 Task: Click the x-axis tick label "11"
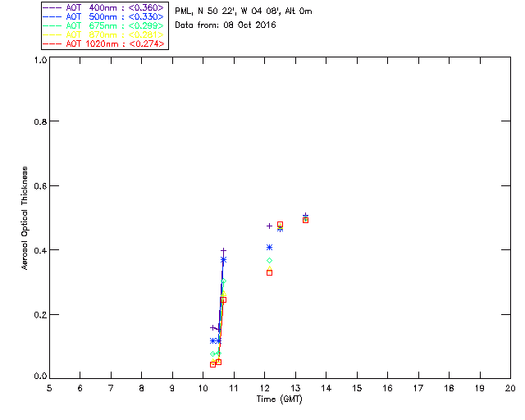pos(234,388)
